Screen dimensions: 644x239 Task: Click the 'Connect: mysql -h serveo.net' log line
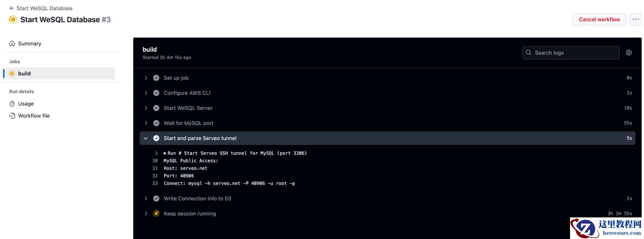pos(229,183)
